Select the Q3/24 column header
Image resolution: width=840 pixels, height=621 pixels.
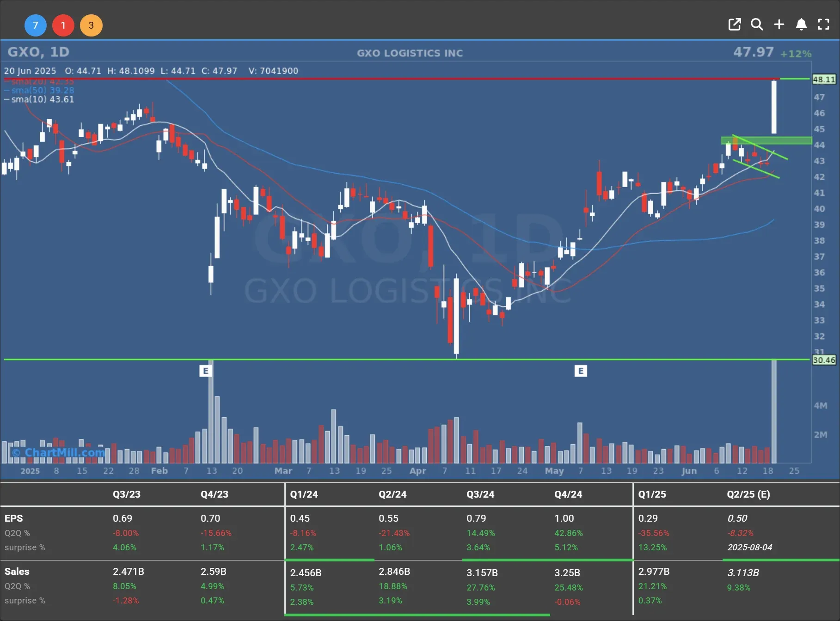(480, 494)
